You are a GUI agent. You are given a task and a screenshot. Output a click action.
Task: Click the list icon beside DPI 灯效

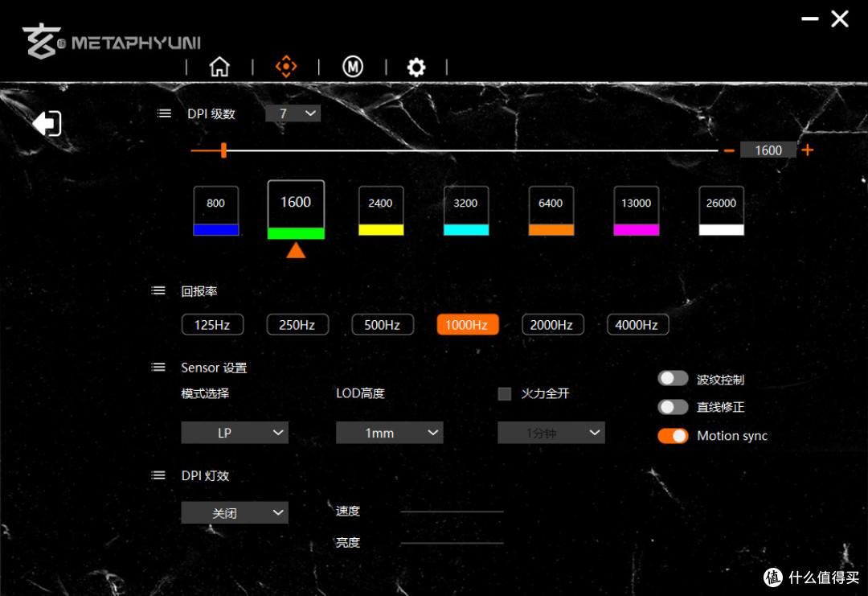pyautogui.click(x=158, y=475)
